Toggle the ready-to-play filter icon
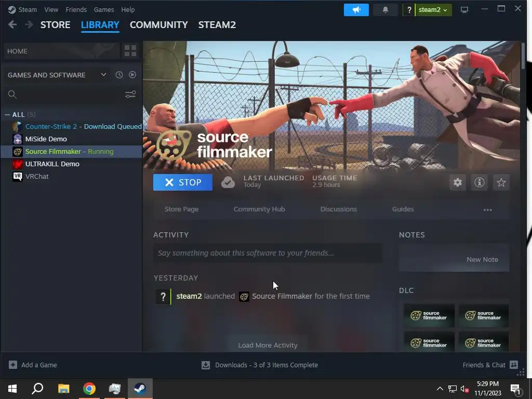 (132, 75)
